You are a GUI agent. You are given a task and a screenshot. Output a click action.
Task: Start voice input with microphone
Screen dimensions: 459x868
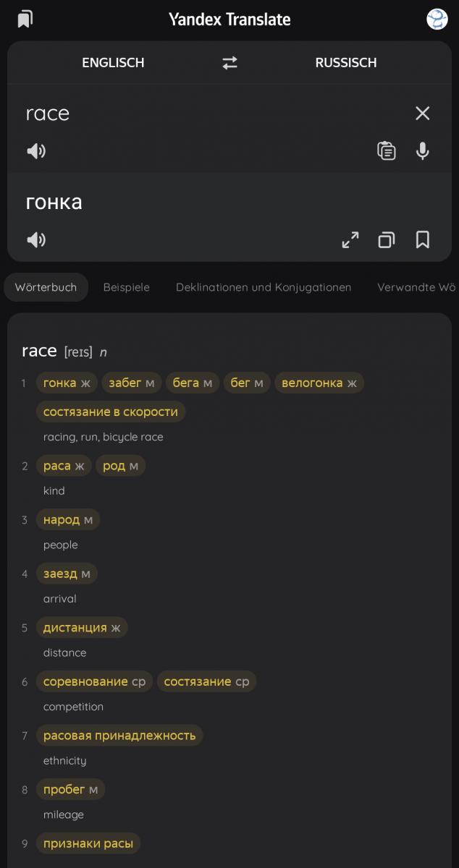(423, 150)
